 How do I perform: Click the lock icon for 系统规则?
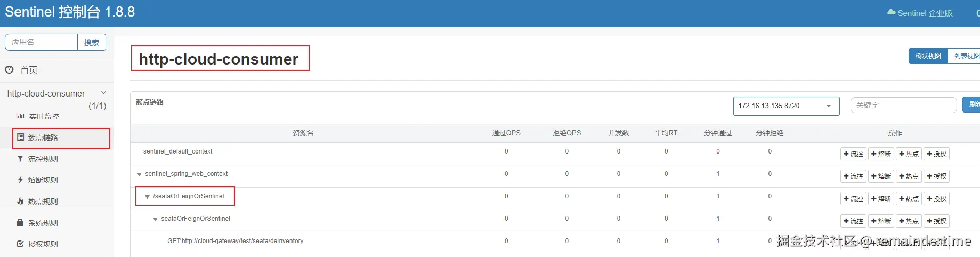click(20, 223)
